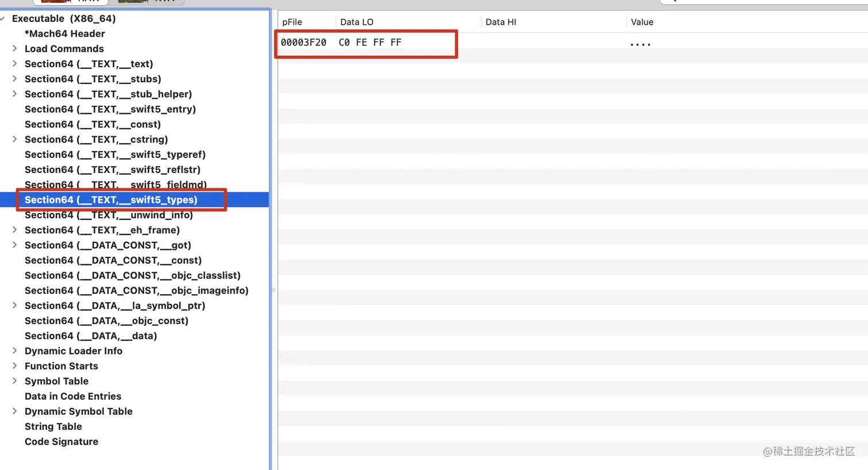The image size is (868, 470).
Task: Expand Section64 (__DATA,__la_symbol_ptr) chevron
Action: point(14,305)
